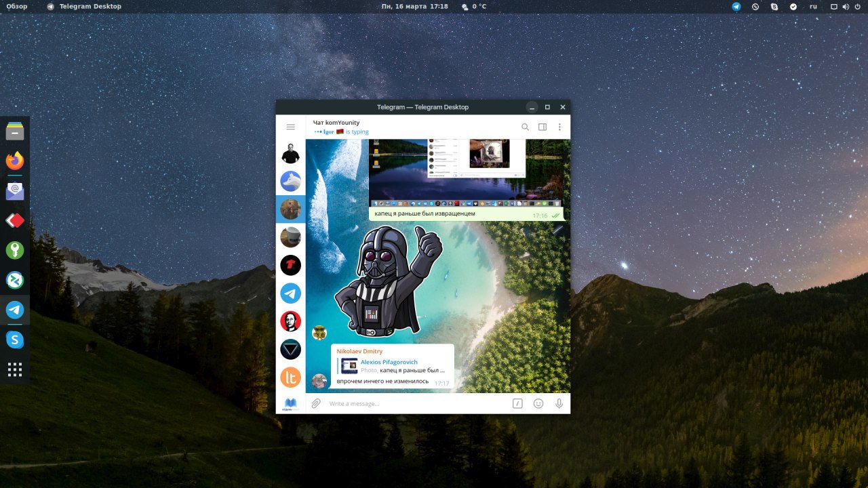Click the Write a message field
Screen dimensions: 868x488
417,403
